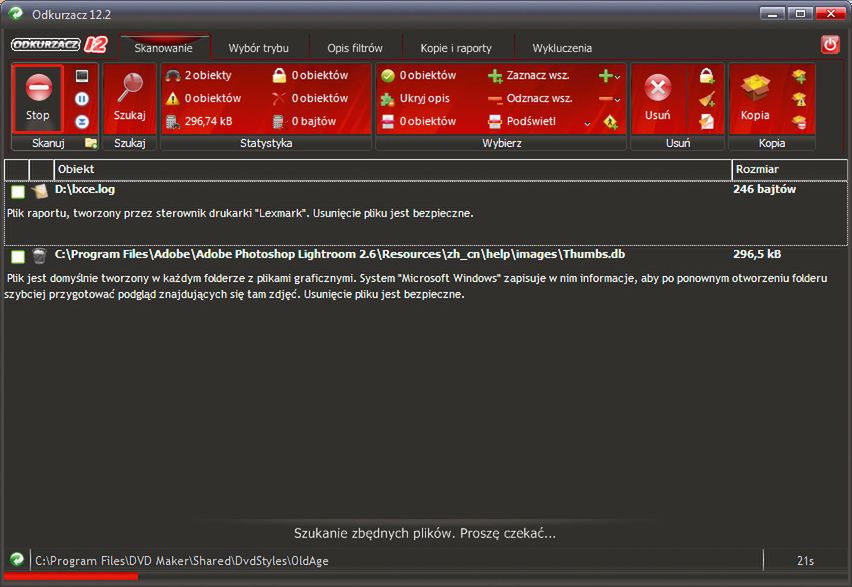852x587 pixels.
Task: Click Podświetl to highlight items
Action: 522,121
